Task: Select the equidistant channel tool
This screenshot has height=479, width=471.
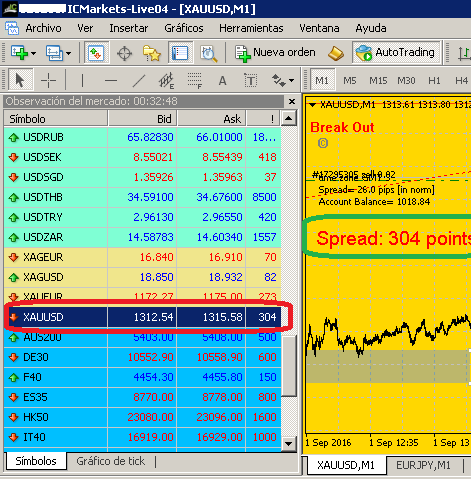Action: point(167,80)
